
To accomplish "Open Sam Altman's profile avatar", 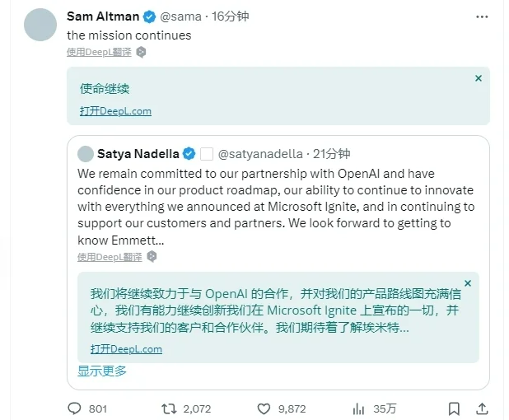I will (x=41, y=24).
